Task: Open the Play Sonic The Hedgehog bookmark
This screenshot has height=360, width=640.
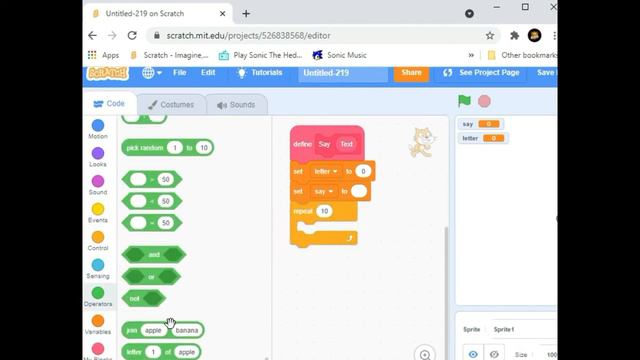Action: click(x=260, y=55)
